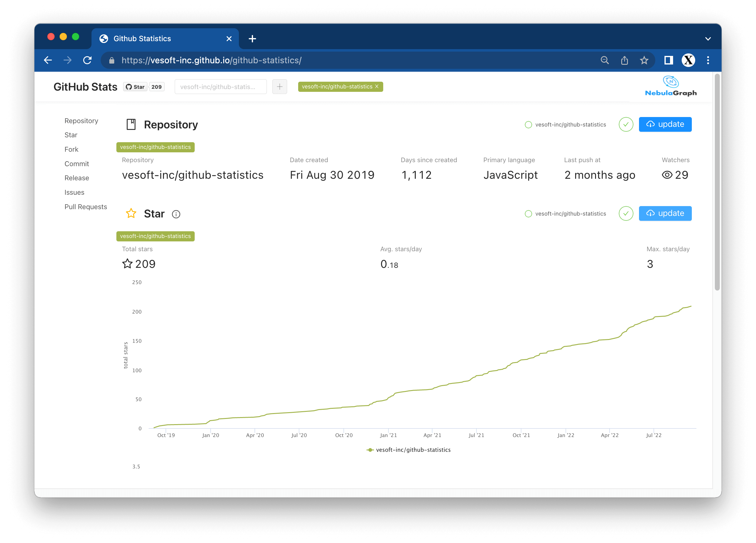The image size is (756, 543).
Task: Open the browser three-dot menu
Action: (x=708, y=60)
